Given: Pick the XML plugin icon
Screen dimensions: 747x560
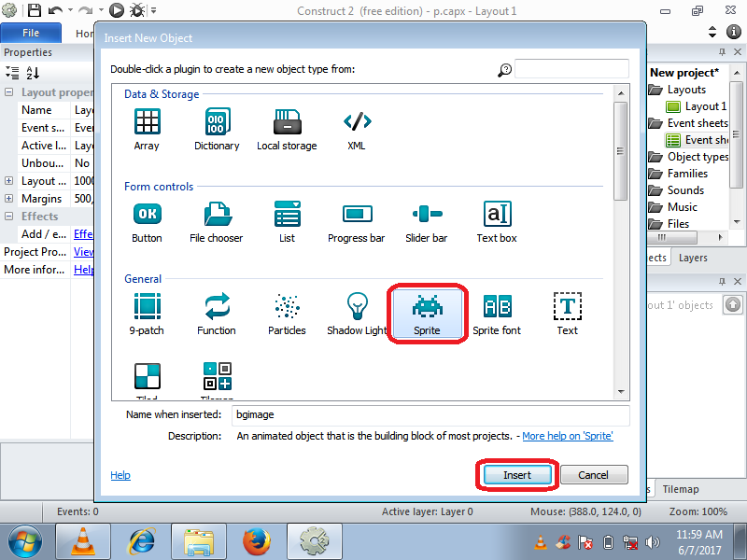Looking at the screenshot, I should click(358, 121).
